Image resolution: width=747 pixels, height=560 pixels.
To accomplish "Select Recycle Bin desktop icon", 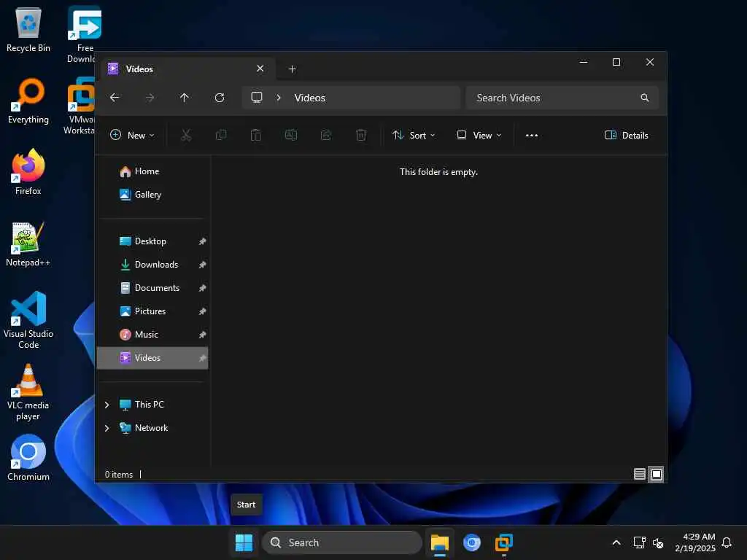I will point(28,30).
